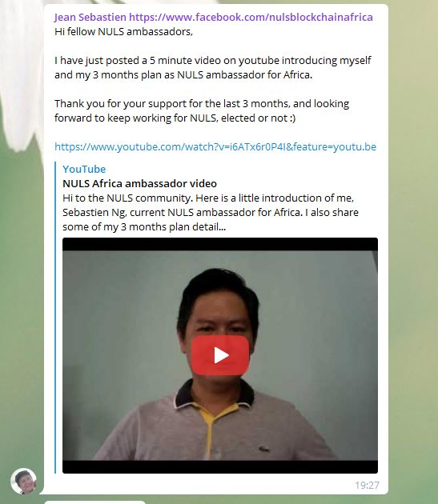Click the facebook.com/nulsblockchainafrica text in sender name

point(251,17)
